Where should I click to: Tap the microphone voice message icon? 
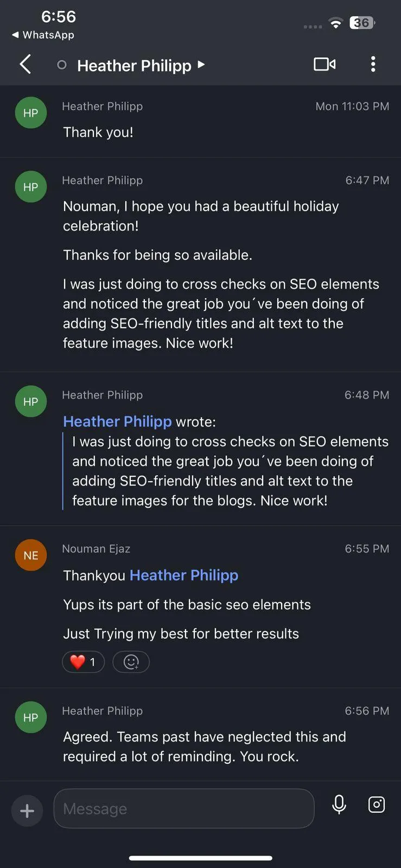pyautogui.click(x=339, y=804)
